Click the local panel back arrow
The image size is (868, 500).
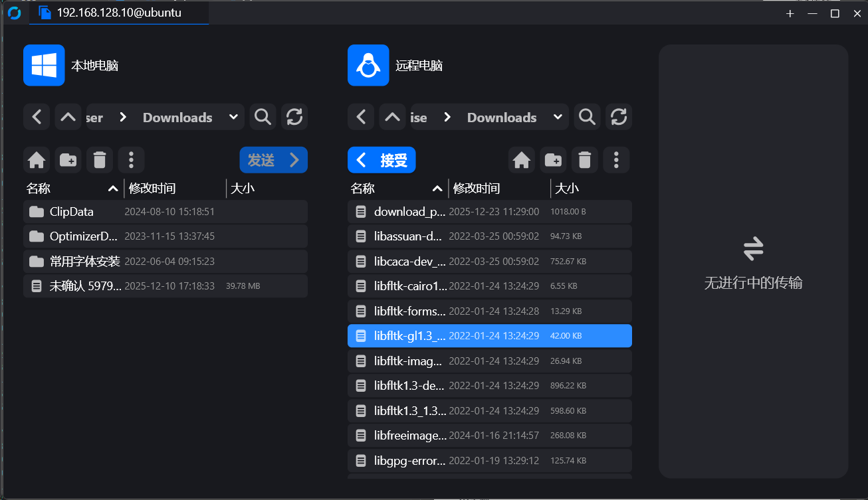pyautogui.click(x=37, y=117)
